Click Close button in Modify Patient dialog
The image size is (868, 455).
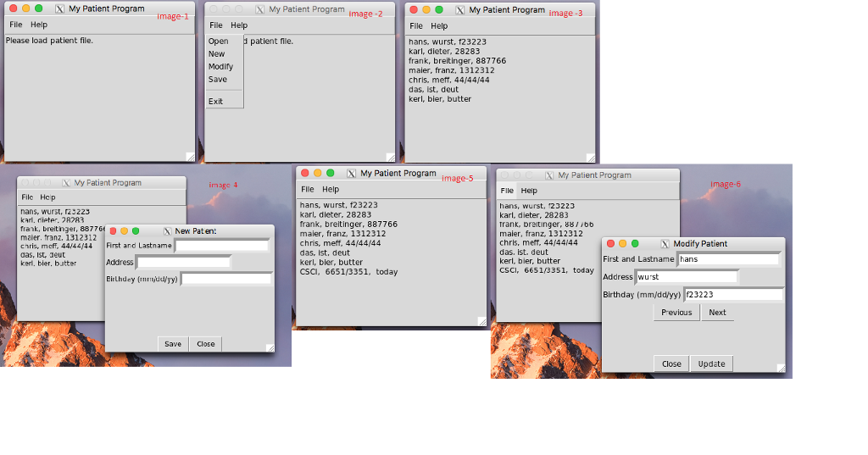671,363
